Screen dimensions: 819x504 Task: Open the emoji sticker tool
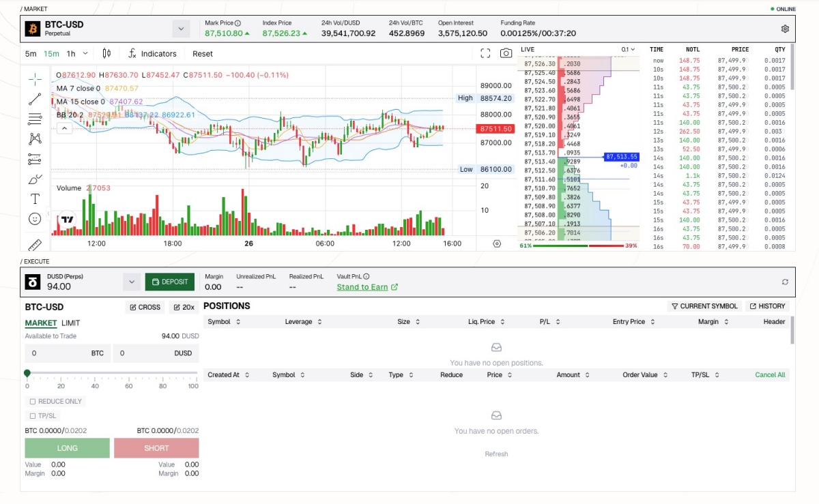[35, 219]
